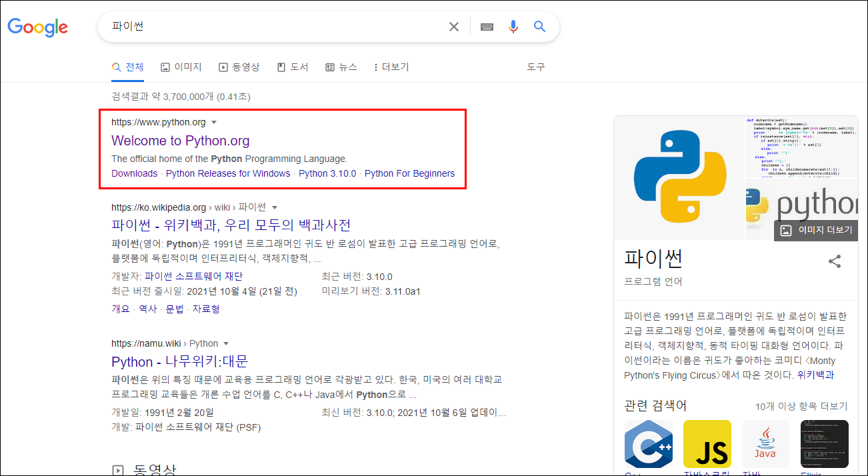Clear the search box with X icon
Image resolution: width=868 pixels, height=476 pixels.
[454, 27]
